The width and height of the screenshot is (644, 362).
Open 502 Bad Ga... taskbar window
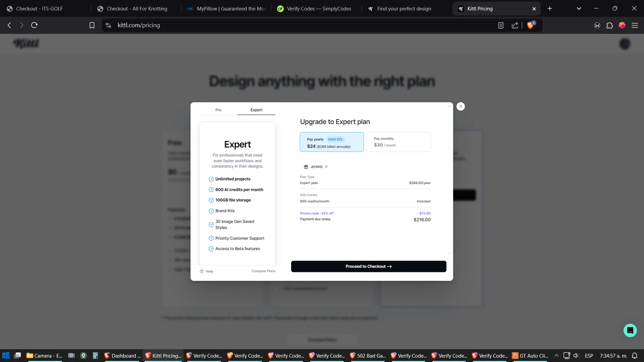pyautogui.click(x=367, y=356)
